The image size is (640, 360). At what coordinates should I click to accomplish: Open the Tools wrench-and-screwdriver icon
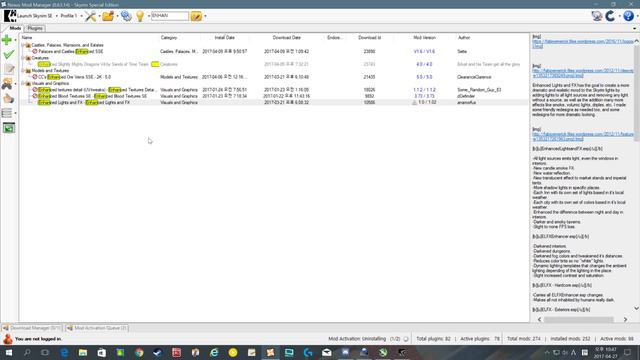click(x=90, y=16)
